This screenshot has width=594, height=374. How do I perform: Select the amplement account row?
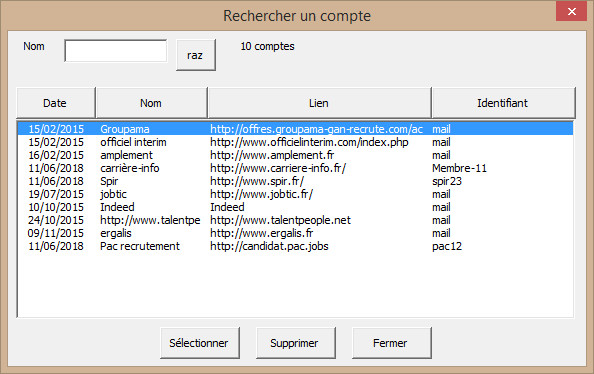(x=295, y=155)
